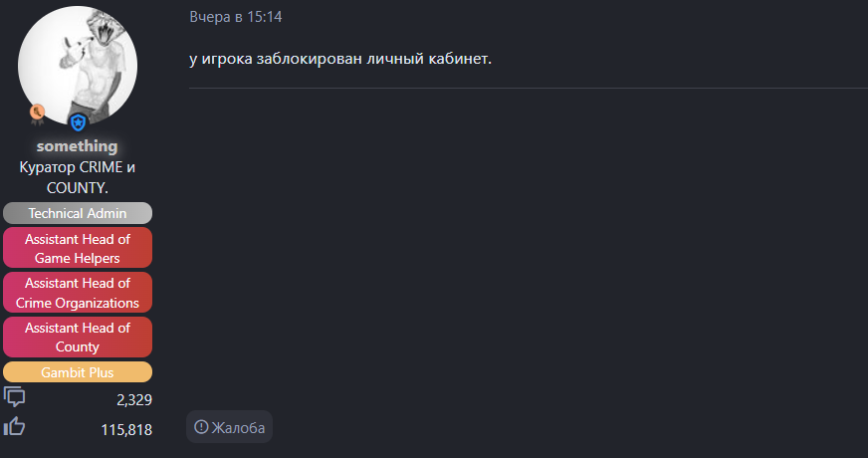Open the 'something' username profile link
This screenshot has height=458, width=868.
[78, 146]
